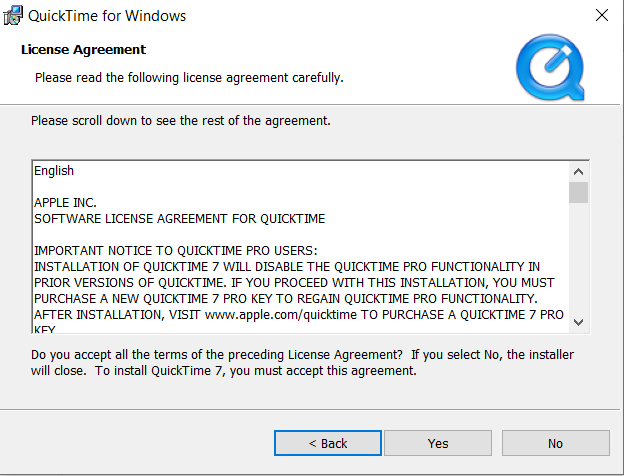Click "SOFTWARE LICENSE AGREEMENT FOR QUICKTIME" line
This screenshot has height=476, width=624.
click(179, 218)
